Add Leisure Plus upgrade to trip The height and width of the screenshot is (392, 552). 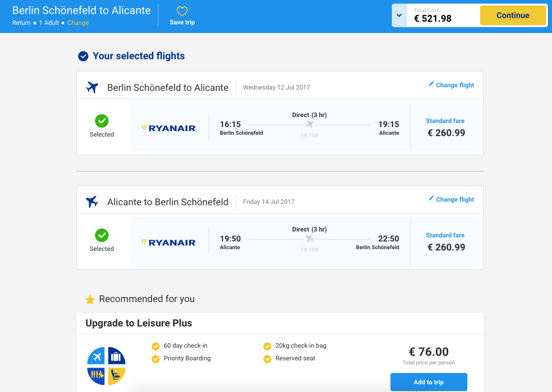428,382
